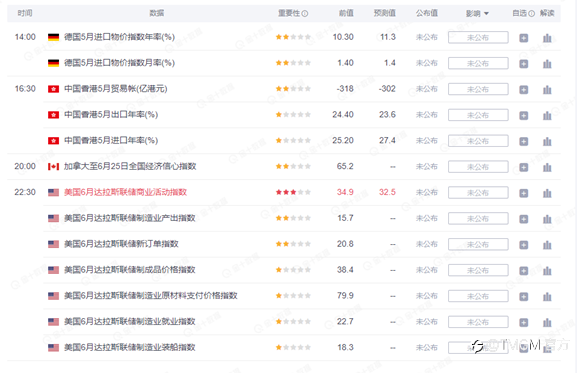Select the 14:00 time entry
The image size is (577, 373).
click(x=25, y=37)
